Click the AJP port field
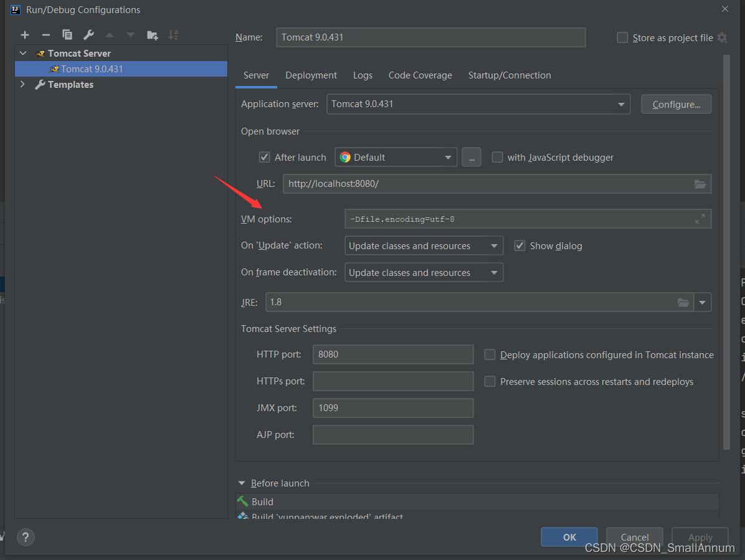The width and height of the screenshot is (745, 560). (x=393, y=435)
